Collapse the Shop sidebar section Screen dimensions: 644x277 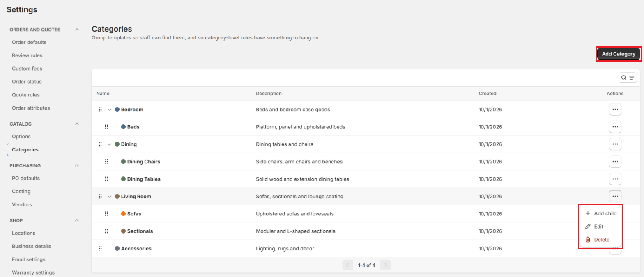point(77,220)
